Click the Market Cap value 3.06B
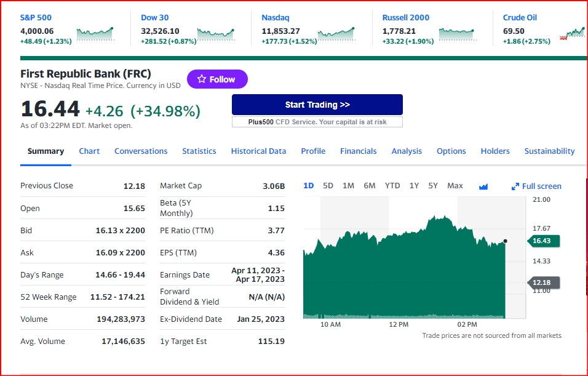The height and width of the screenshot is (376, 588). pos(274,186)
